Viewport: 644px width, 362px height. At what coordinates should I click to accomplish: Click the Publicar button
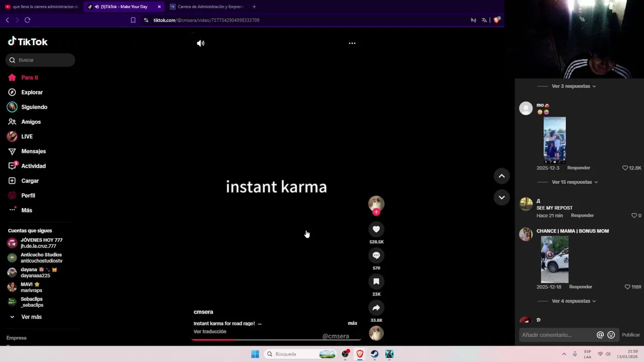pos(631,335)
